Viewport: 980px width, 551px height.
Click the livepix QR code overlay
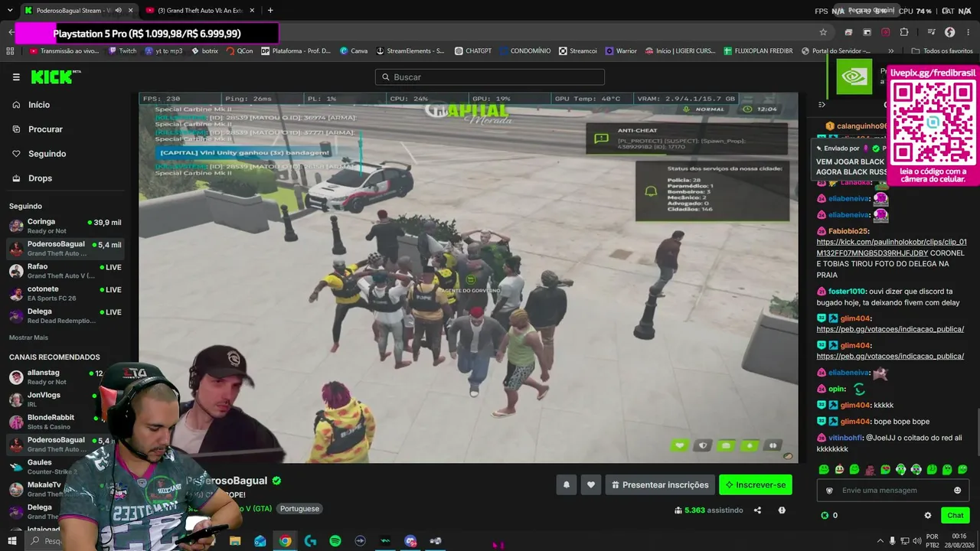coord(933,122)
